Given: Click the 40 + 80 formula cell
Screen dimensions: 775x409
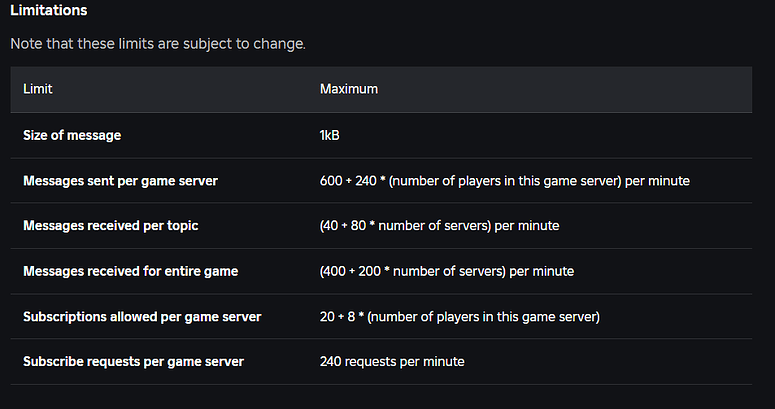Looking at the screenshot, I should (439, 226).
